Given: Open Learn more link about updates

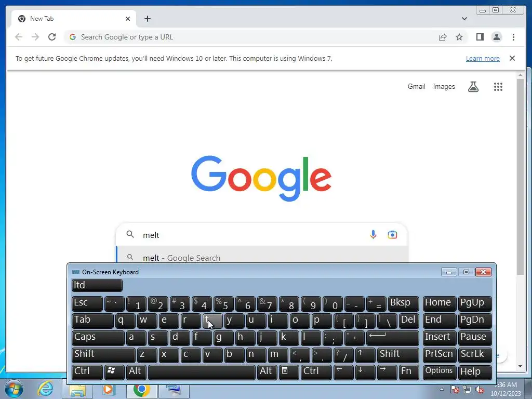Looking at the screenshot, I should [x=483, y=58].
